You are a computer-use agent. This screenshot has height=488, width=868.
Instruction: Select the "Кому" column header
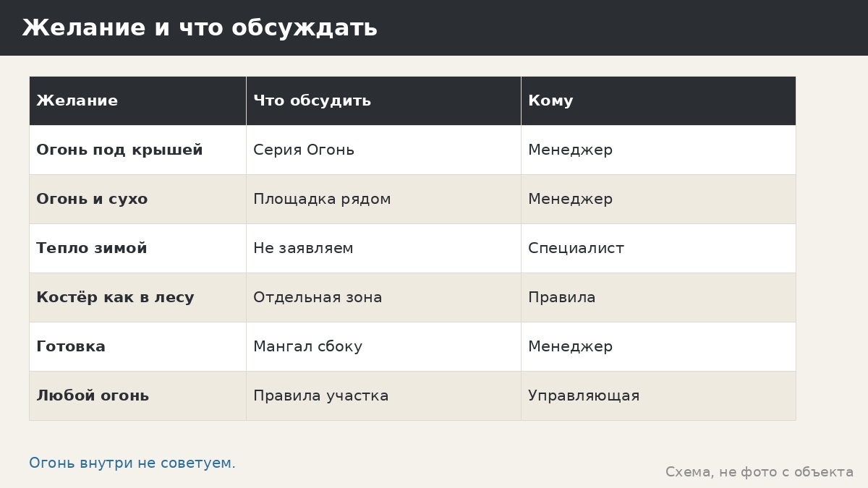pos(658,100)
